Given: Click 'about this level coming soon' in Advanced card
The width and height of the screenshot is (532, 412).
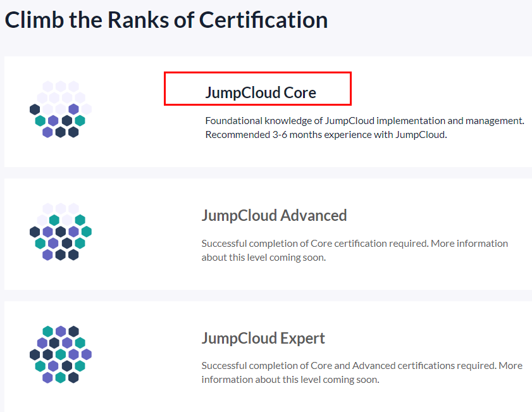Looking at the screenshot, I should click(x=264, y=258).
